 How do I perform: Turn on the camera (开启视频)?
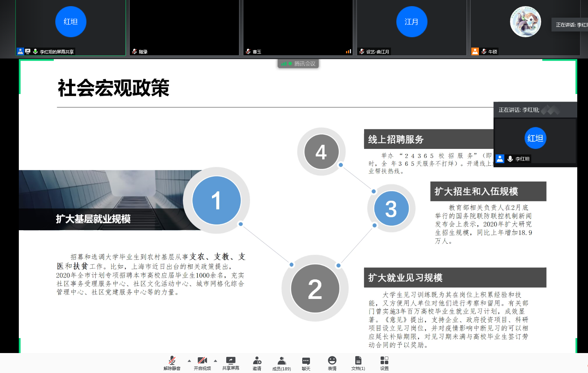pyautogui.click(x=202, y=363)
